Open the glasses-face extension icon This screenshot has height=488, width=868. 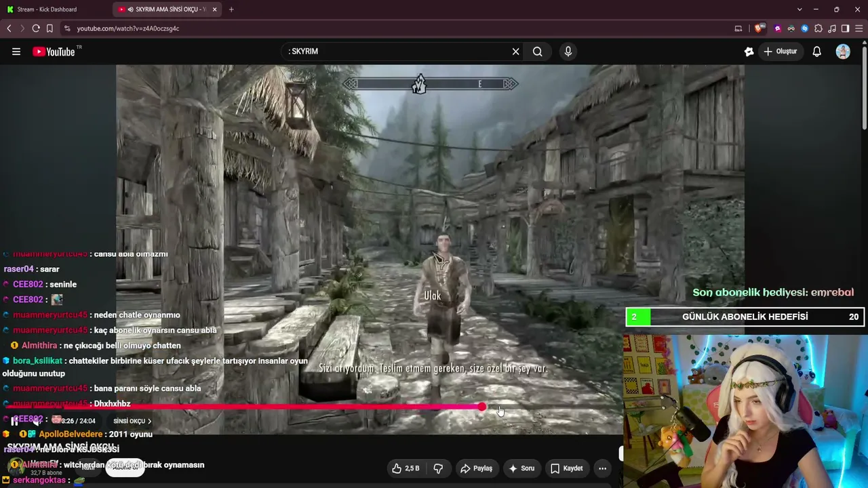tap(791, 28)
